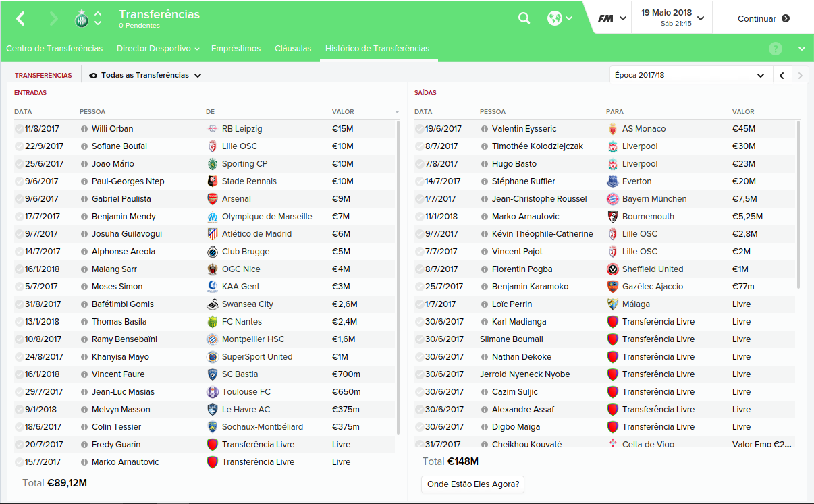Open Onde Estão Eles Agora? button

473,484
